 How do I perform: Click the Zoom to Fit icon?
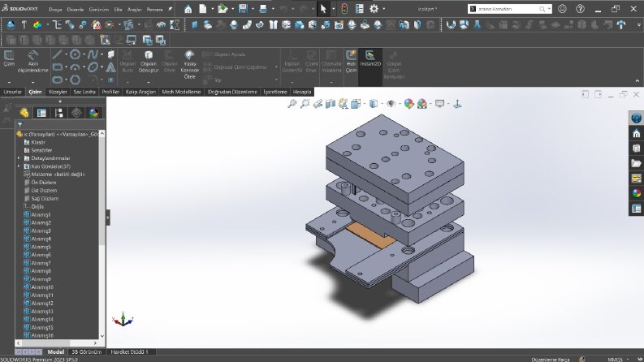[292, 104]
